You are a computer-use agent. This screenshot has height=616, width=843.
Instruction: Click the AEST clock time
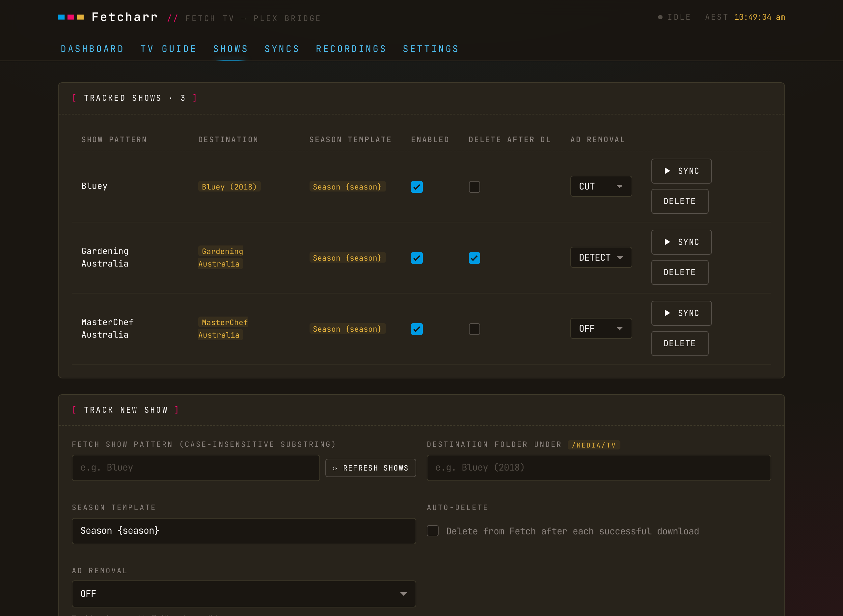[759, 17]
